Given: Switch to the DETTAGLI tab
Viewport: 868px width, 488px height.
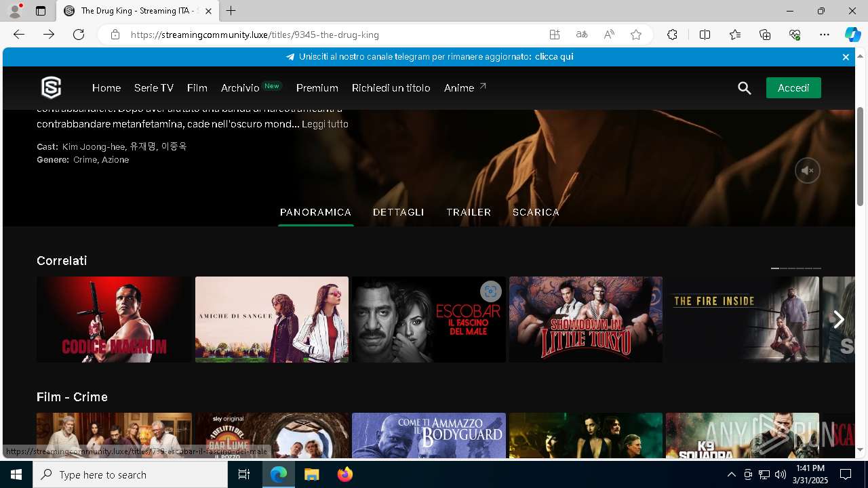Looking at the screenshot, I should click(x=399, y=212).
